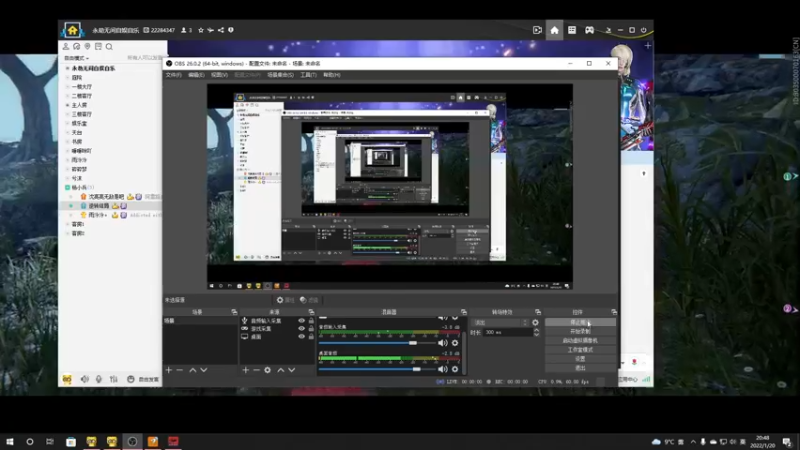Screen dimensions: 800x450
Task: Add a new source with plus icon
Action: (245, 370)
